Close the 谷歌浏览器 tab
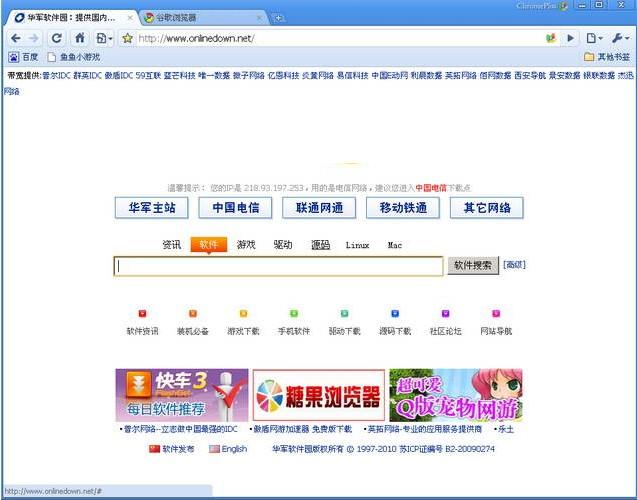The image size is (637, 500). (259, 18)
